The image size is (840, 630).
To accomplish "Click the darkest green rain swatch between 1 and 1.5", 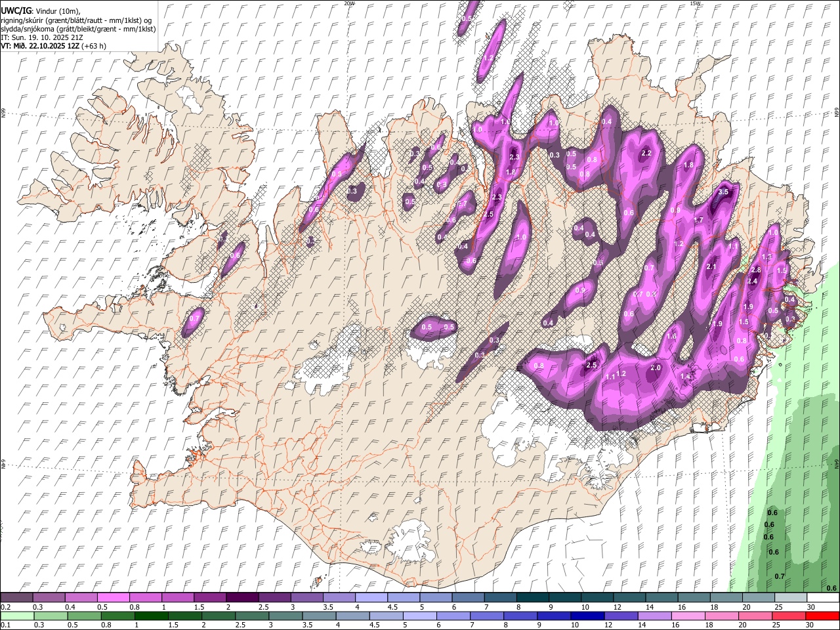I will point(153,616).
